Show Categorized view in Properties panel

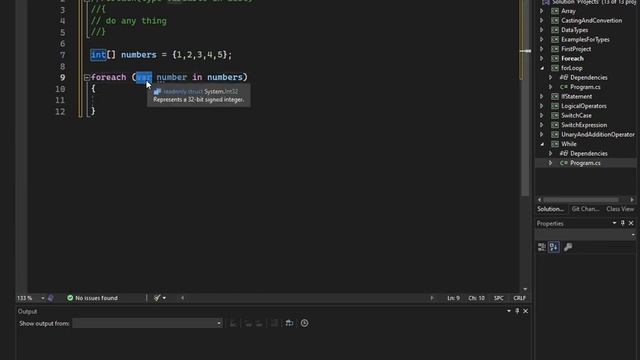pos(542,247)
